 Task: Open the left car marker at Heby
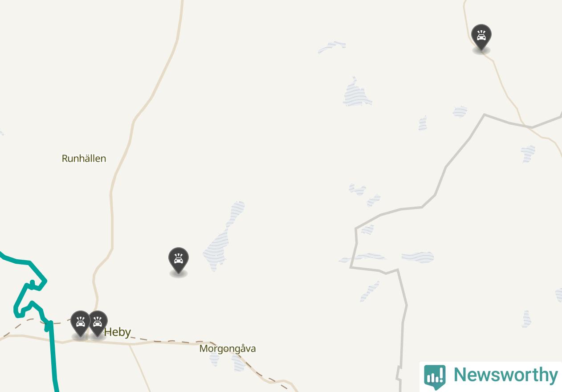(81, 323)
